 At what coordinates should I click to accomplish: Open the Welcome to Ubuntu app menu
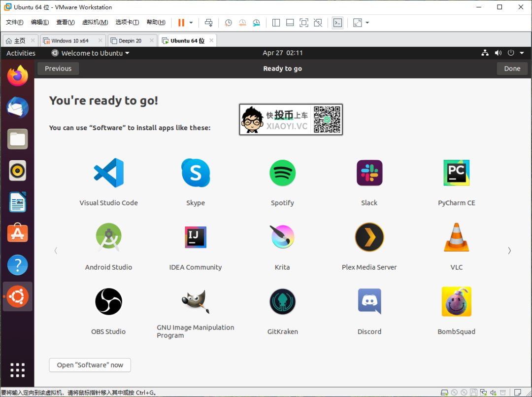pos(90,53)
